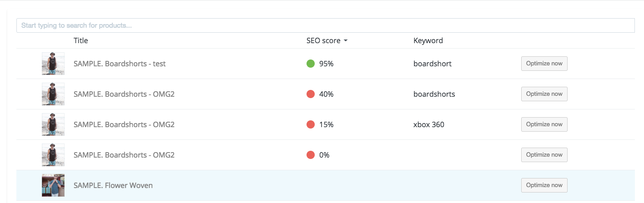Click the Keyword column header
The height and width of the screenshot is (203, 644).
[428, 40]
